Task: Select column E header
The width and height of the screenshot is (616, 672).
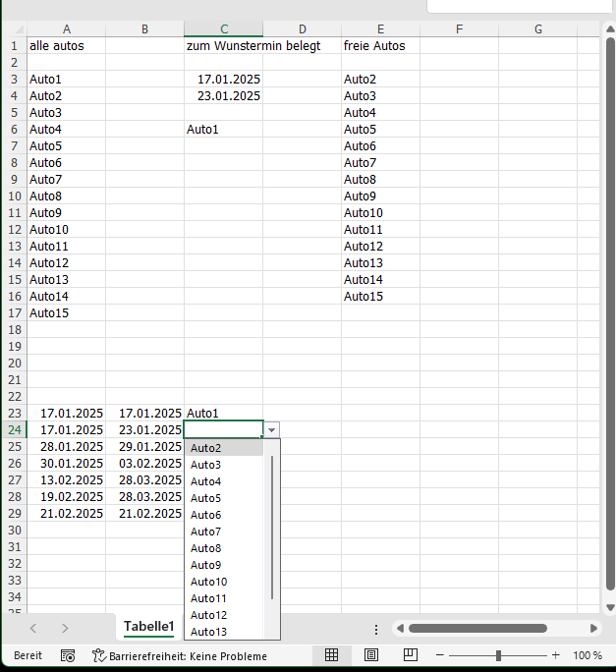Action: coord(380,29)
